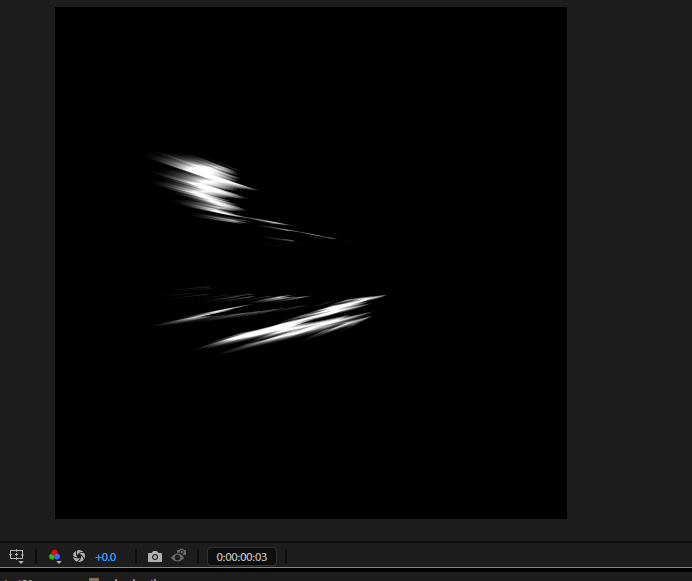Click the tan label color swatch

[94, 578]
